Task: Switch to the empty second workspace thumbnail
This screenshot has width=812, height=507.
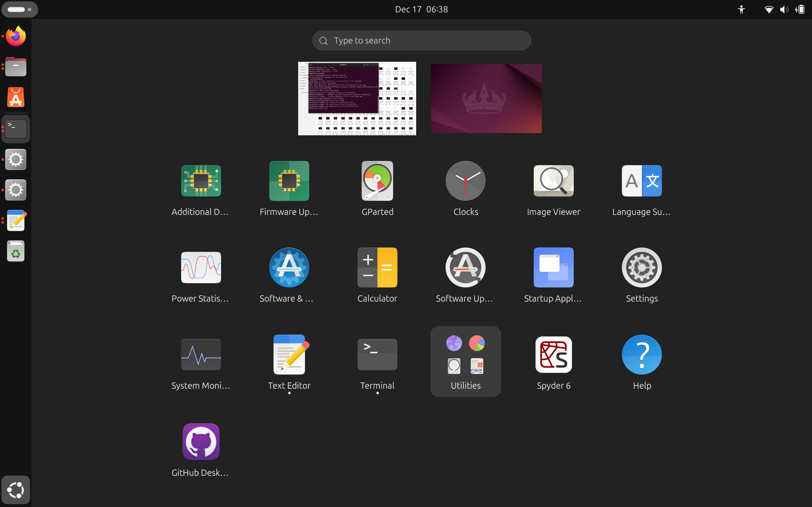Action: coord(486,99)
